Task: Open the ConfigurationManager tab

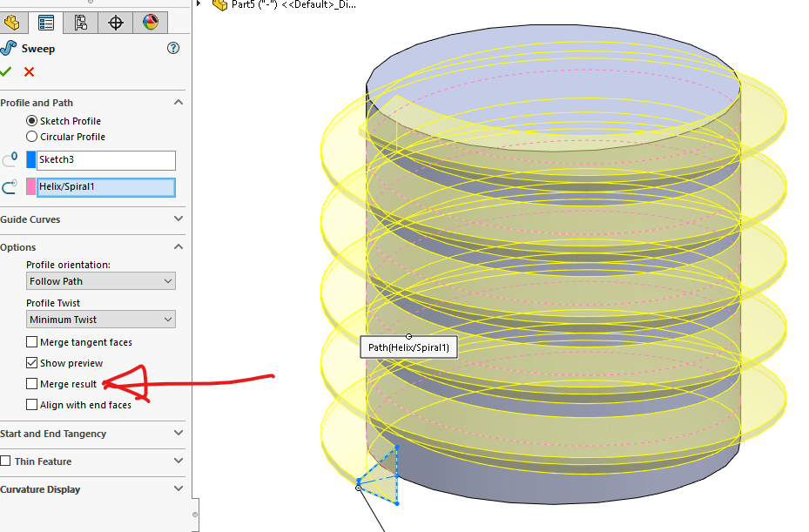Action: 80,22
